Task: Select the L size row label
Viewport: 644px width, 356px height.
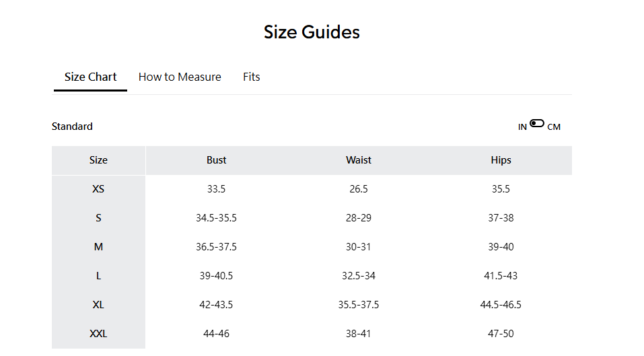Action: click(98, 276)
